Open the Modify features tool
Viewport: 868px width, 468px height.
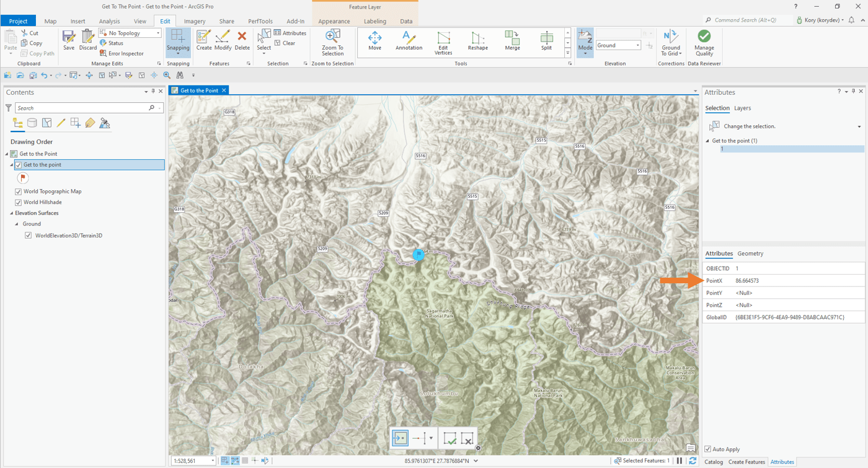[x=223, y=40]
